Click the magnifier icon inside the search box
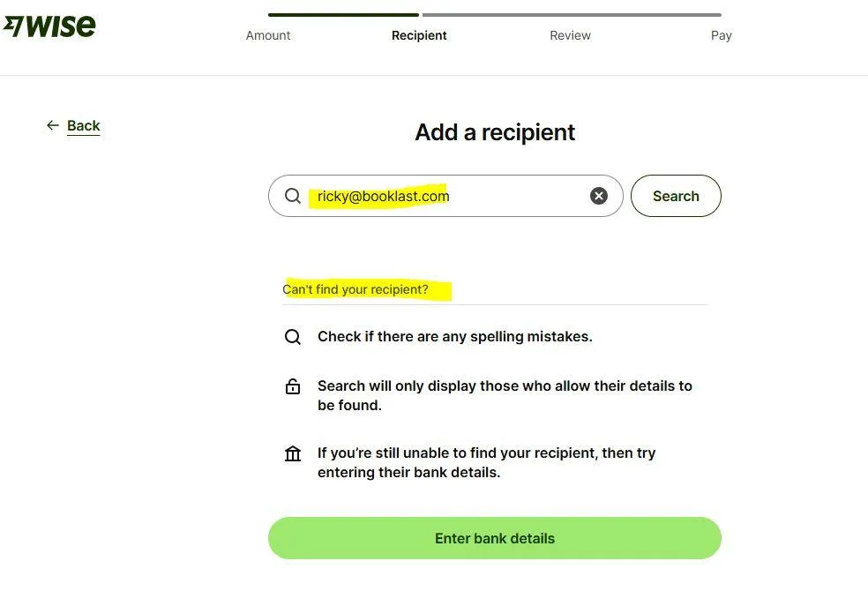868x591 pixels. 293,196
